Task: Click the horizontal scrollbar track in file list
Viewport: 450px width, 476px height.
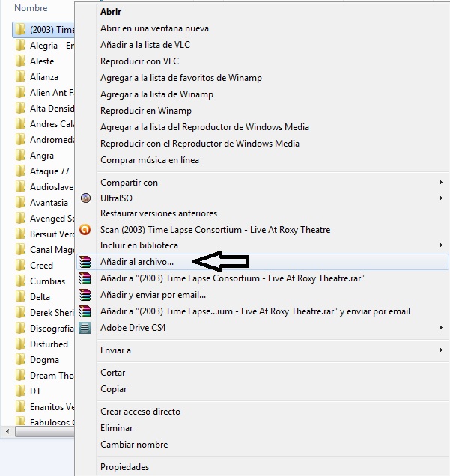Action: tap(45, 431)
